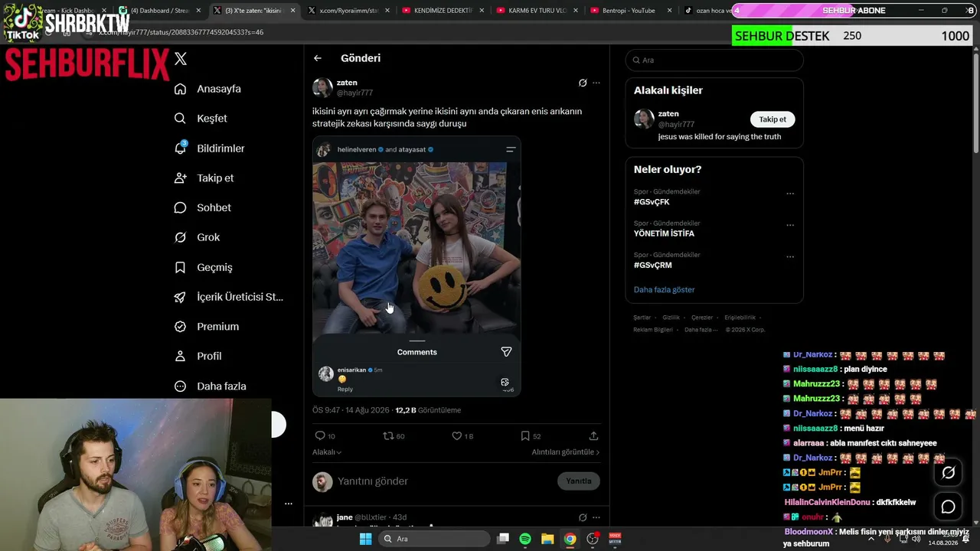Open the Şartlar footer link
Viewport: 980px width, 551px height.
tap(642, 318)
